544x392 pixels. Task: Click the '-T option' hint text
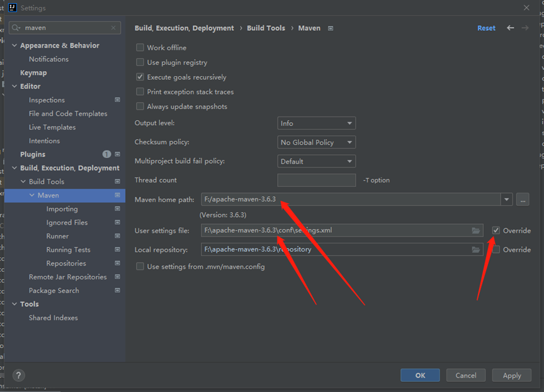click(x=377, y=180)
